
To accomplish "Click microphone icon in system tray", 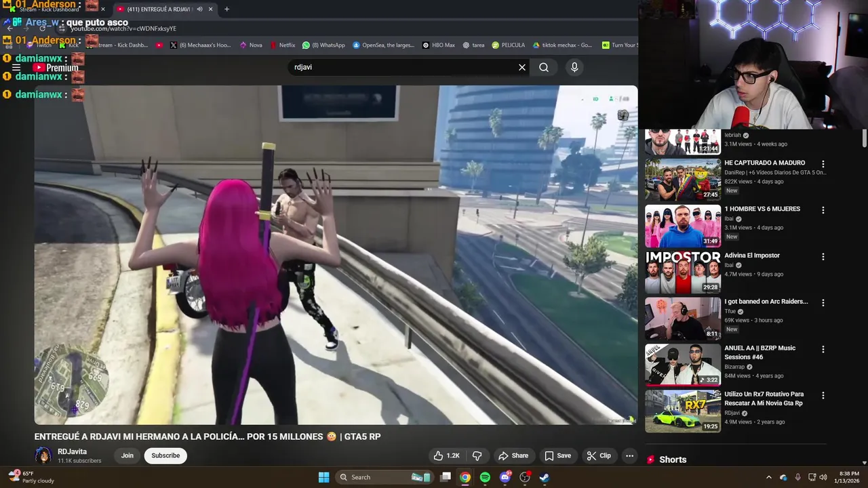I will 797,477.
